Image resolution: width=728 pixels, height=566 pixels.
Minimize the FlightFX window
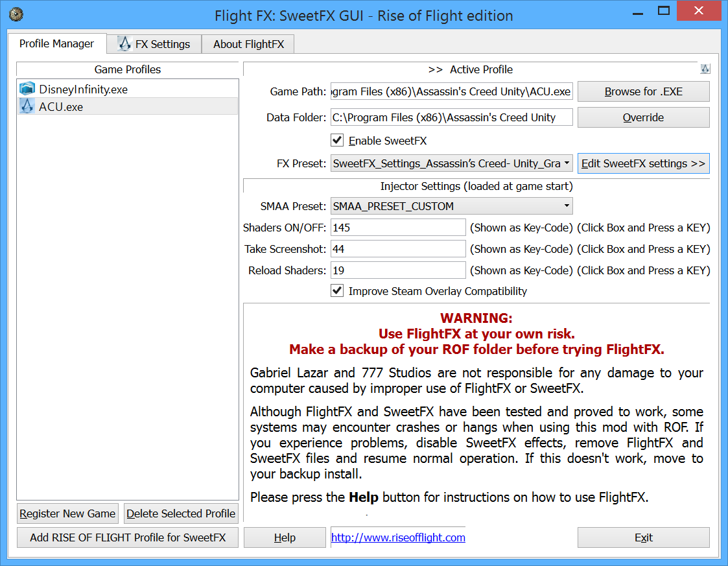pyautogui.click(x=638, y=14)
